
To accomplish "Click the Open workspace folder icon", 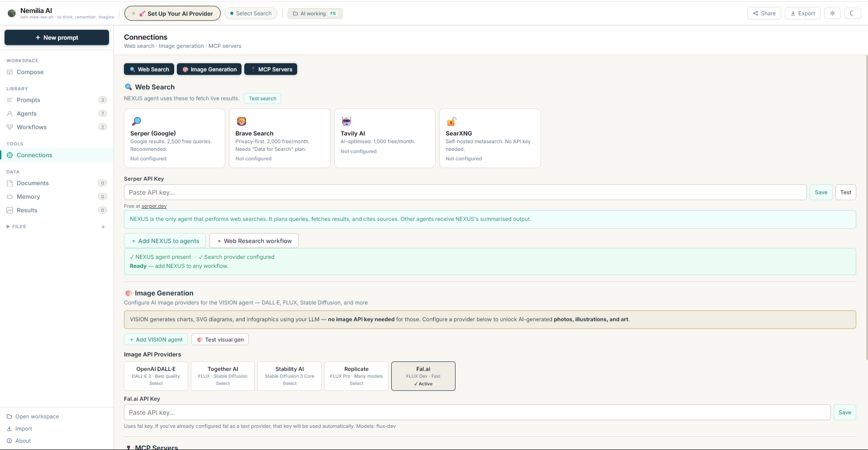I will (x=9, y=416).
